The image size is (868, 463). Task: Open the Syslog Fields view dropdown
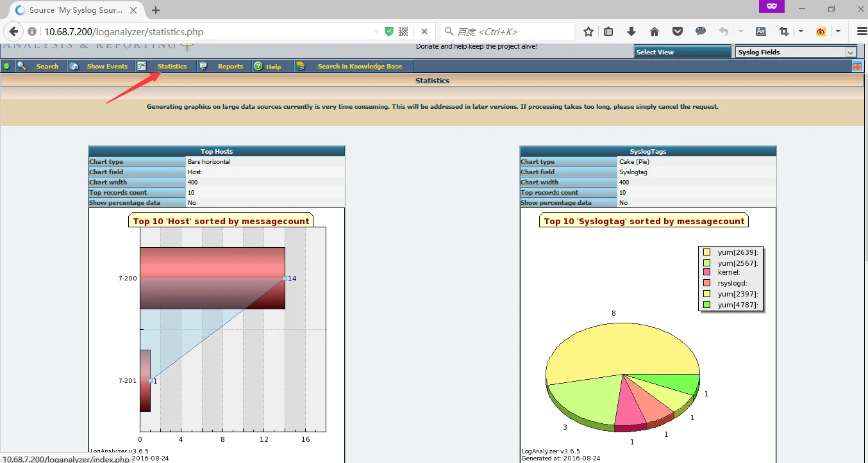coord(796,53)
